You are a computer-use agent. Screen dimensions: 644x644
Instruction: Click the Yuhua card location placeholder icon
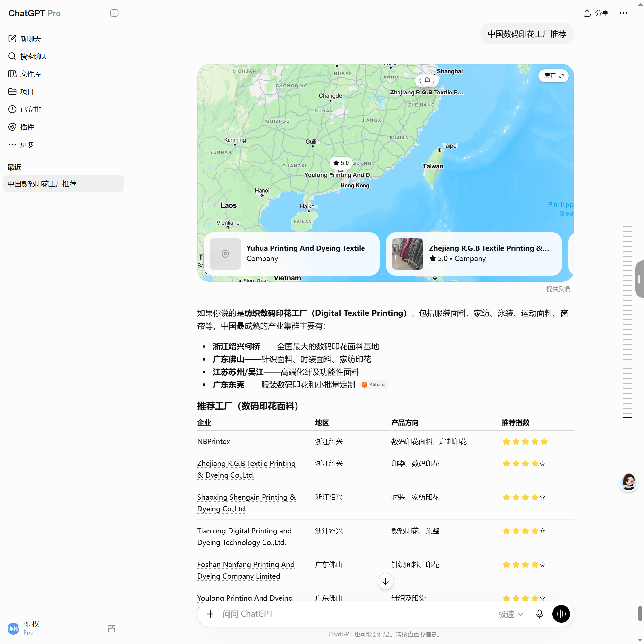click(225, 254)
